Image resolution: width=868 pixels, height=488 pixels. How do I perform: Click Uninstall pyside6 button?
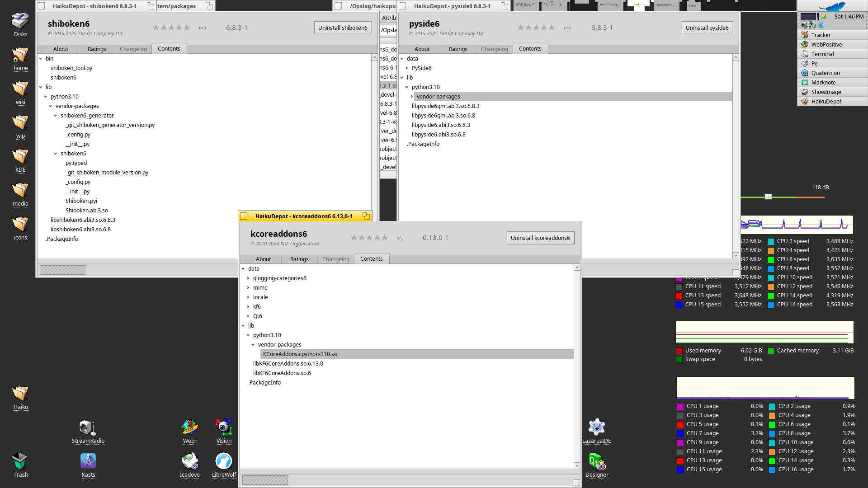707,28
